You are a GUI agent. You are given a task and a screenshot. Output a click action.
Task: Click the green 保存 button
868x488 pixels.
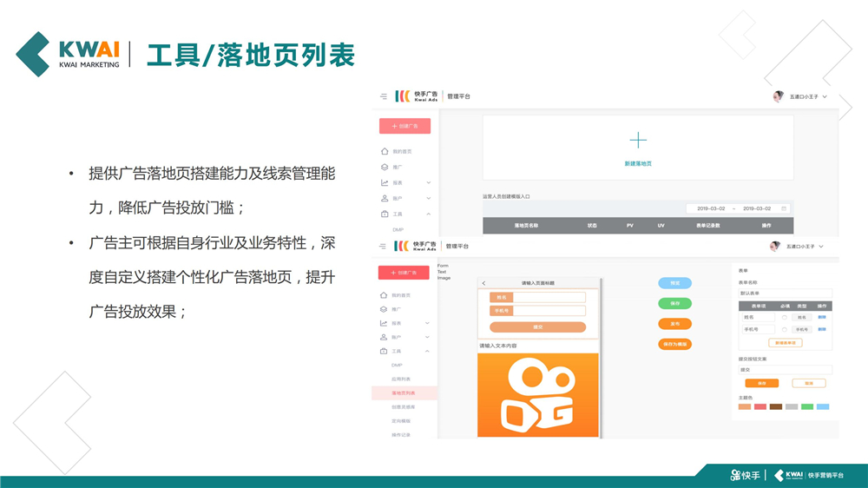(x=674, y=304)
